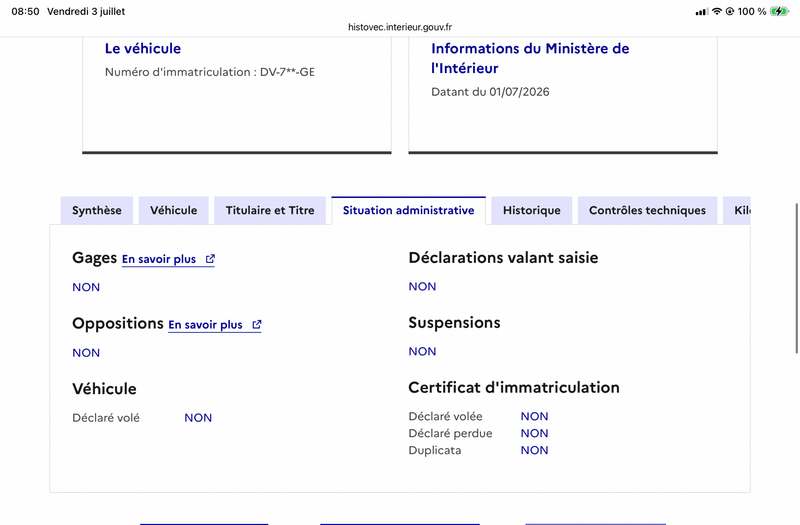Screen dimensions: 800x525
Task: Tap the orientation lock icon in status bar
Action: (x=730, y=11)
